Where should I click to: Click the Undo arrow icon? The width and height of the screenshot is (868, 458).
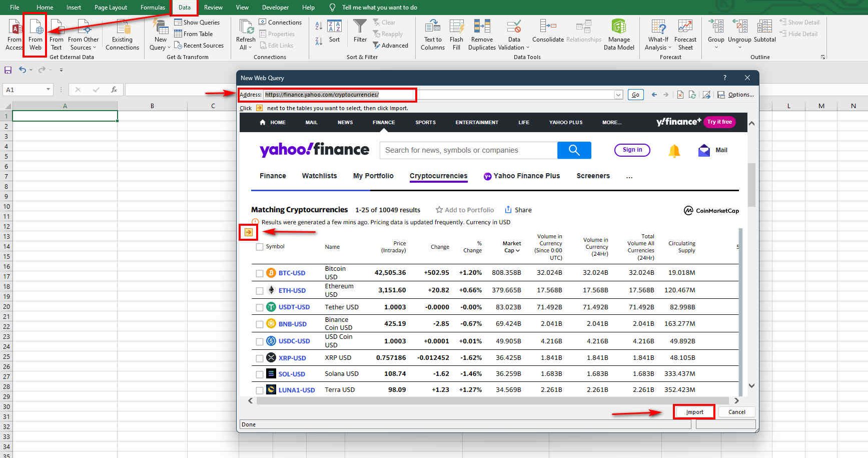pos(22,70)
